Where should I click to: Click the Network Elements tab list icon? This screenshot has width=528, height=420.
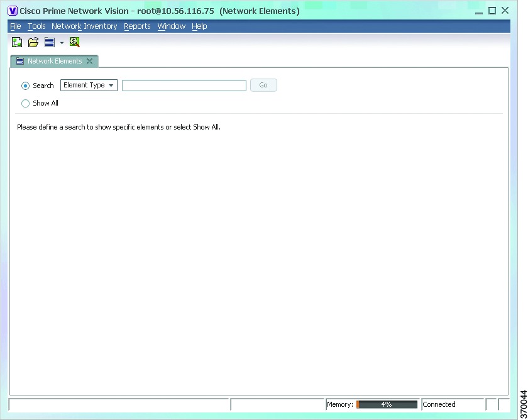(x=20, y=61)
